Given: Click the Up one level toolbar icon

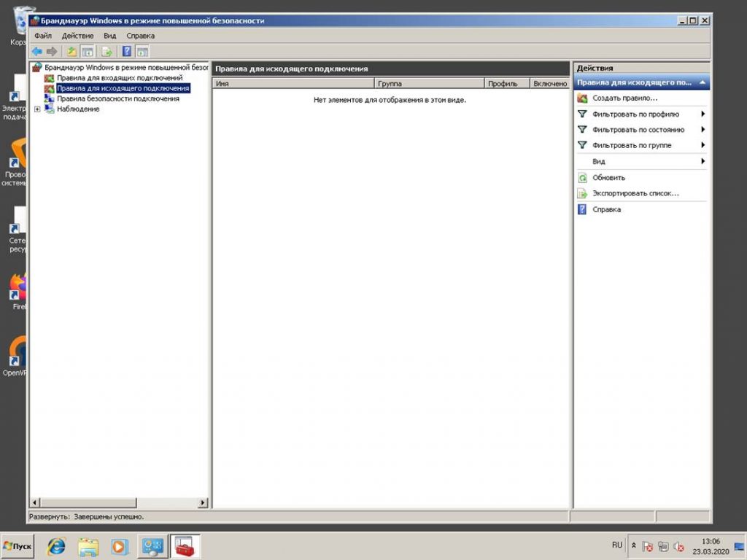Looking at the screenshot, I should [x=71, y=52].
